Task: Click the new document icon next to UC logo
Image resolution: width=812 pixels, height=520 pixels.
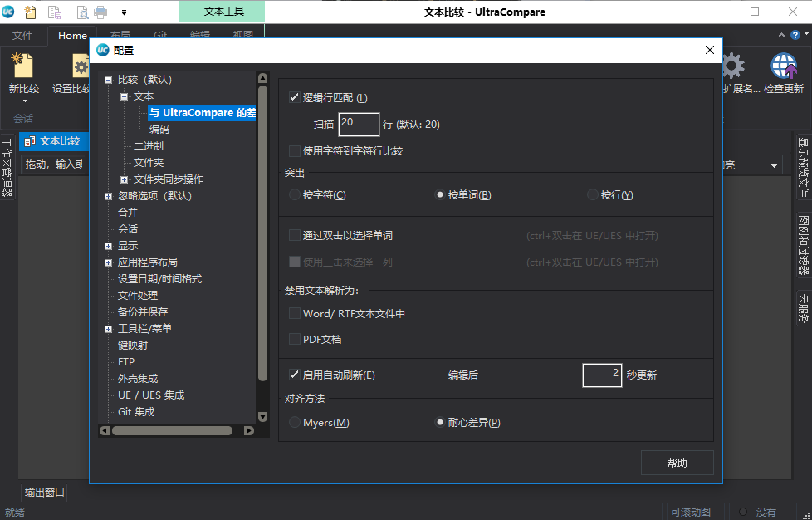Action: click(x=30, y=12)
